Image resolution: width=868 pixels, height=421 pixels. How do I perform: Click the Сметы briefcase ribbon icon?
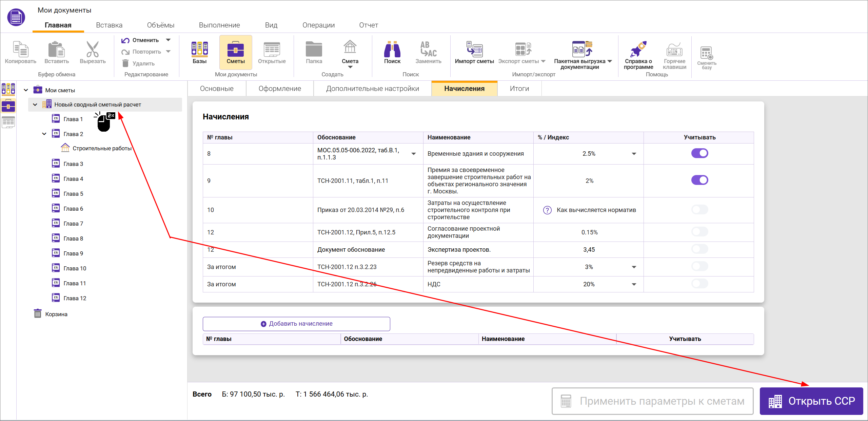[x=235, y=49]
